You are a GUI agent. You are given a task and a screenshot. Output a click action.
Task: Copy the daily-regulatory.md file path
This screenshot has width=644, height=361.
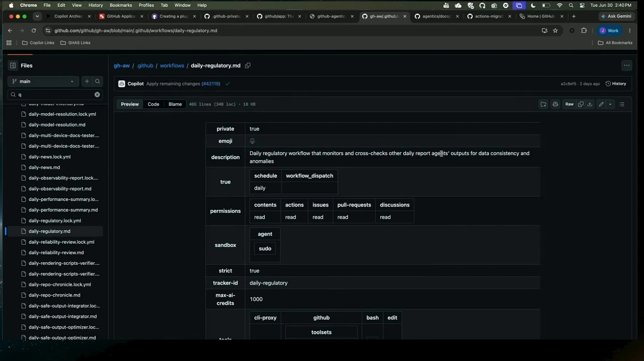point(248,65)
